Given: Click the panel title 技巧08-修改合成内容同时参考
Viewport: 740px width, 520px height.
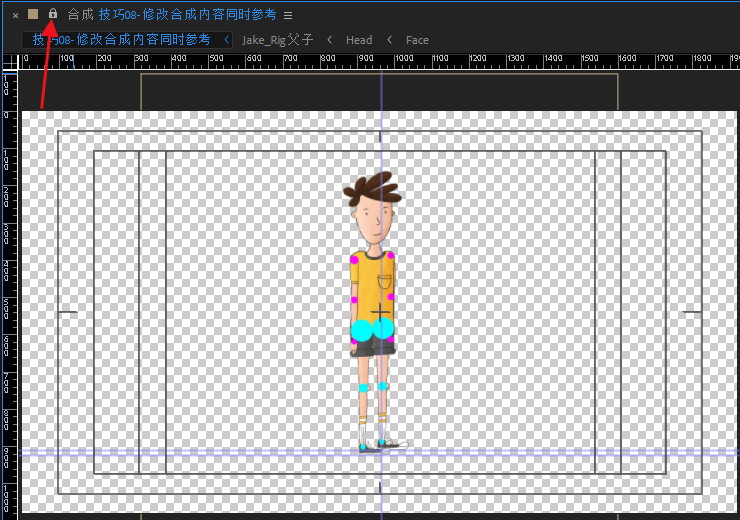Looking at the screenshot, I should [187, 15].
